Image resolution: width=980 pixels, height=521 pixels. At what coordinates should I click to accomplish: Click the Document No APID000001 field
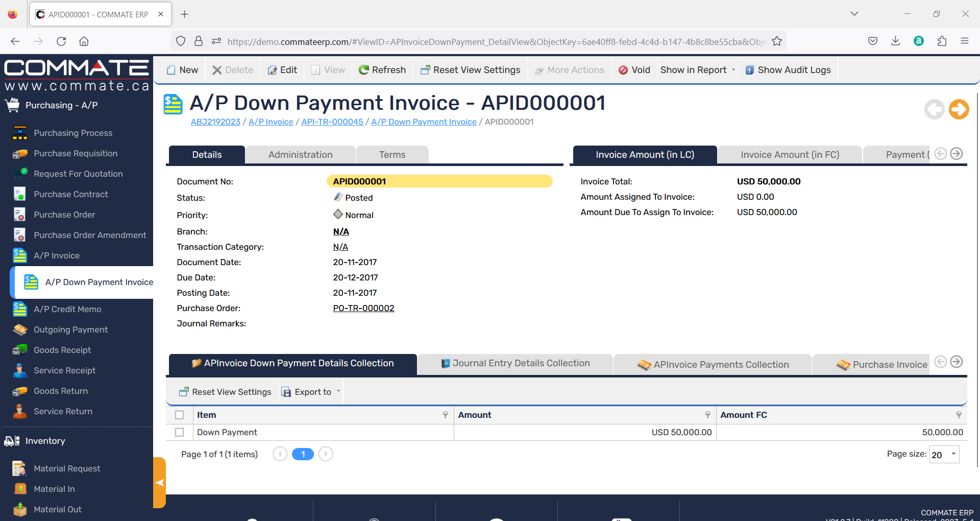pos(439,181)
